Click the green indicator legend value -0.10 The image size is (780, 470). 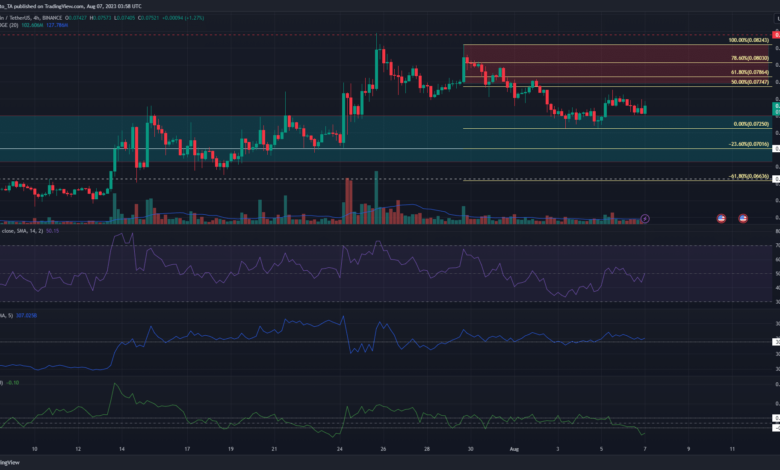tap(14, 382)
